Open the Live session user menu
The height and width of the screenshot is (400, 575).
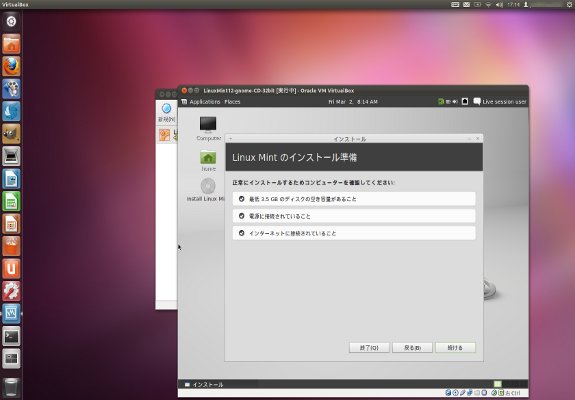point(504,102)
